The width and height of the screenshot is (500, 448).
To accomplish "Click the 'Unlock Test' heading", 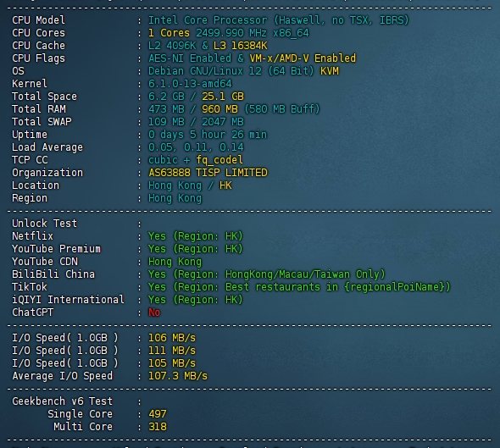I will point(45,224).
